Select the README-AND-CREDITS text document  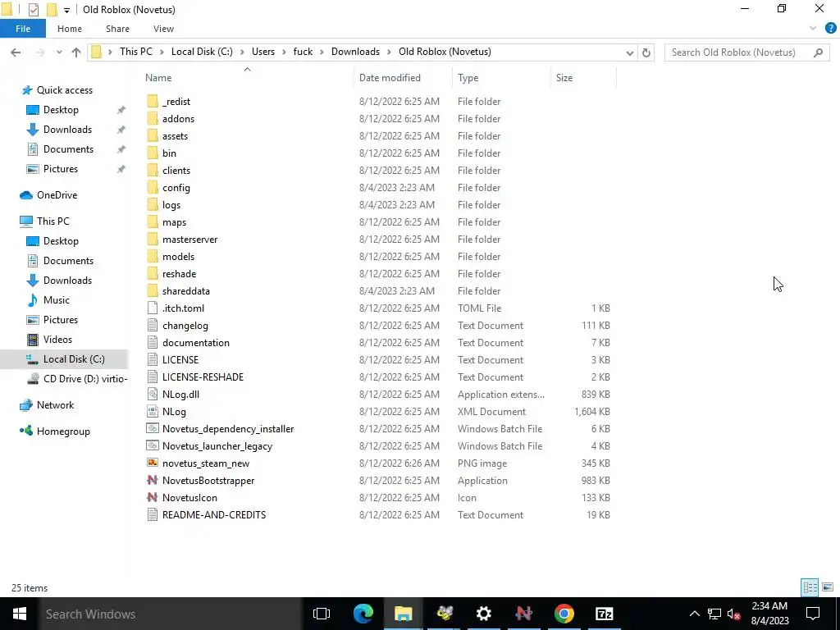[x=214, y=515]
